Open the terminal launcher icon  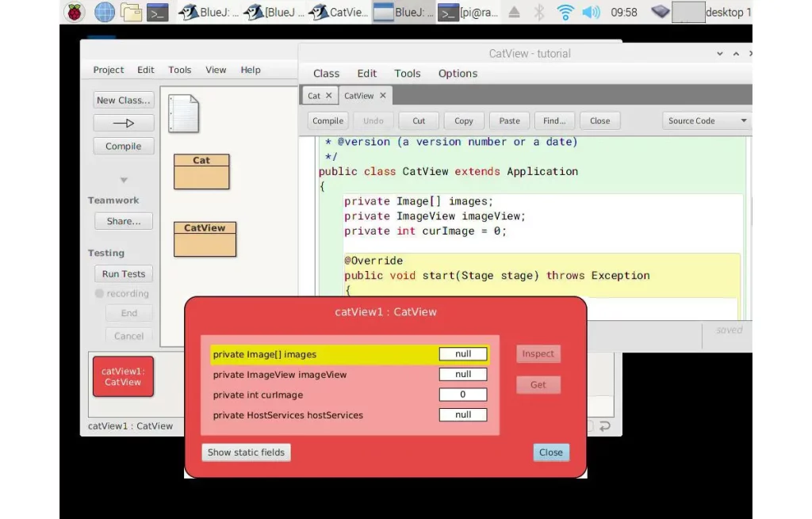tap(158, 12)
